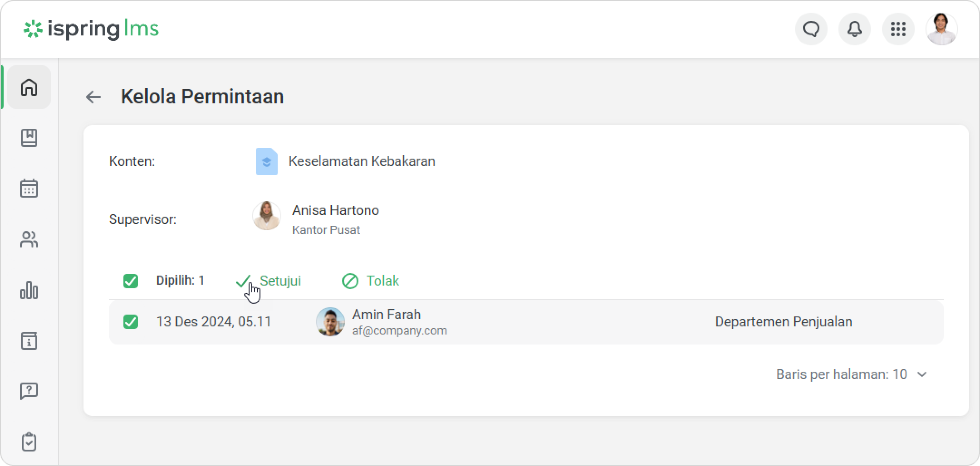
Task: Click Setujui to approve the request
Action: coord(269,281)
